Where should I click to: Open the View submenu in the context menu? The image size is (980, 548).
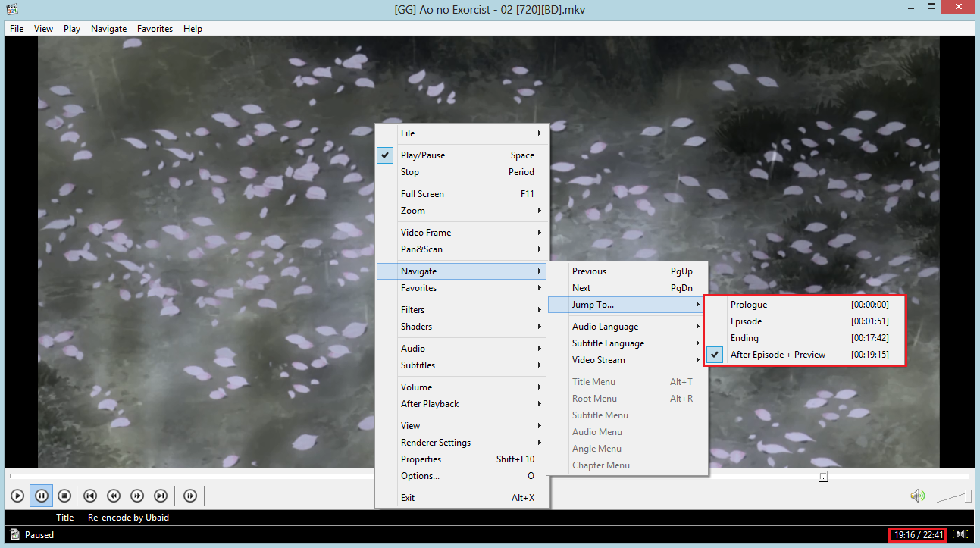point(463,426)
